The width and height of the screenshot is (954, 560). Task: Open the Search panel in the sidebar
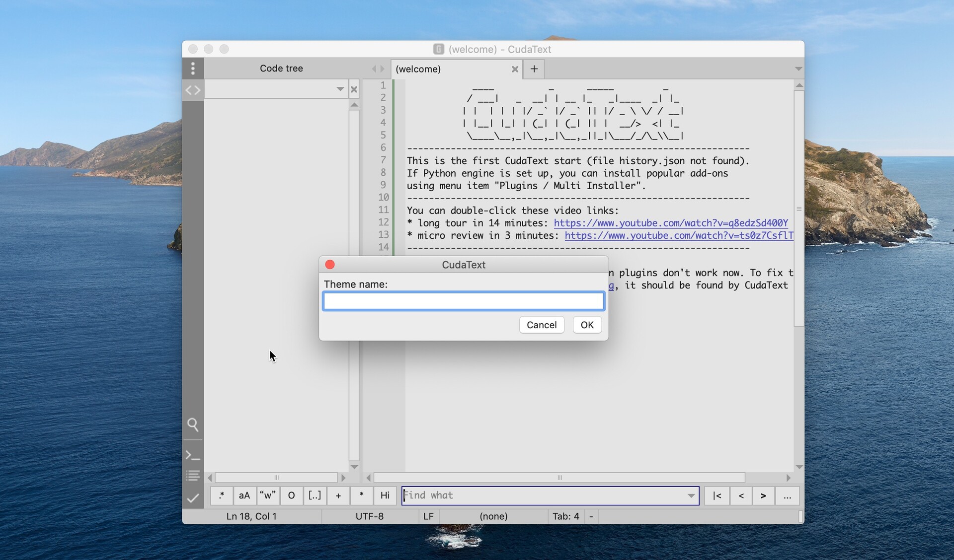pos(193,425)
